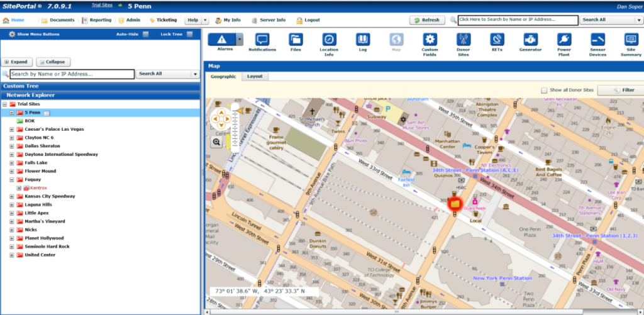Open the Site Summary icon

point(631,40)
